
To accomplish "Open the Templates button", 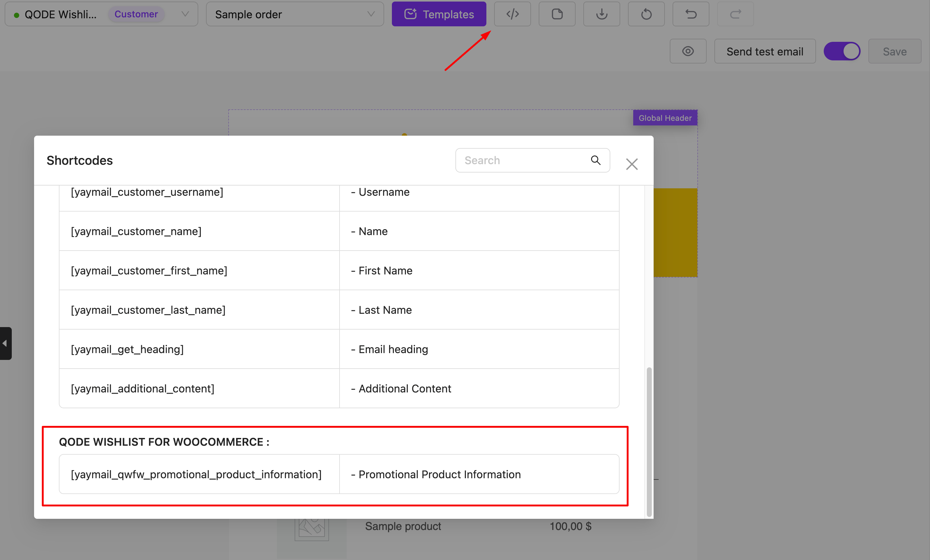I will tap(439, 14).
